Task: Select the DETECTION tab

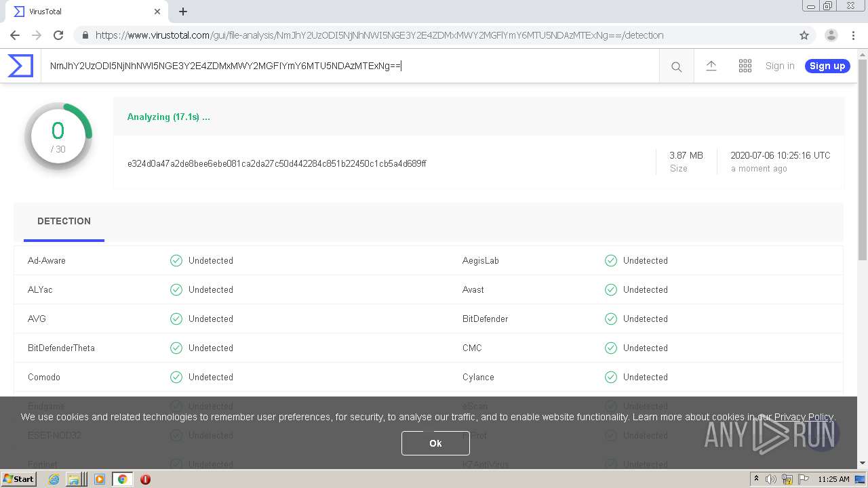Action: click(x=64, y=221)
